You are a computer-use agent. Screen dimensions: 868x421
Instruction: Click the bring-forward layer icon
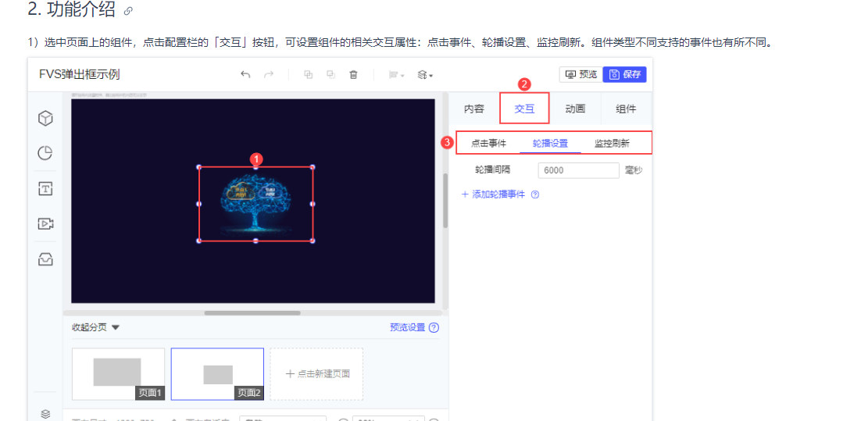click(x=309, y=75)
